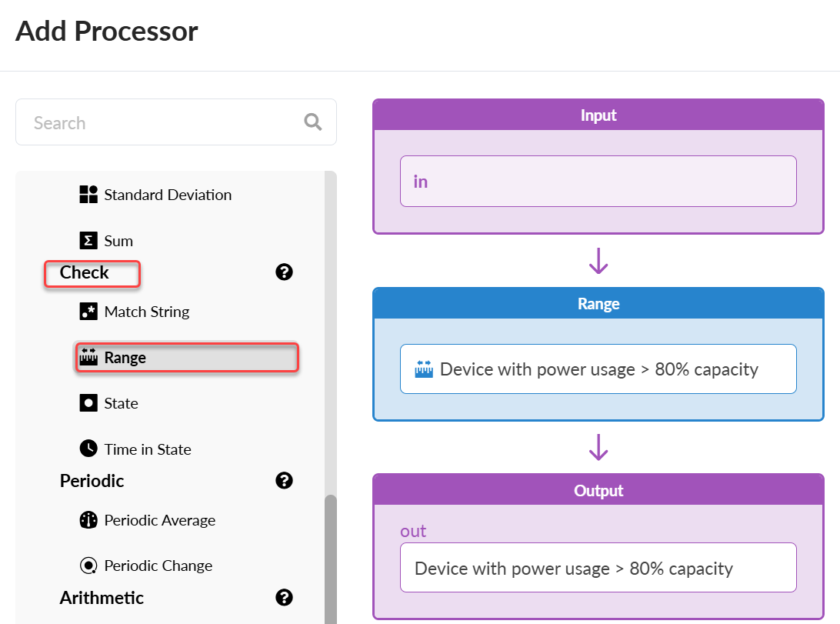This screenshot has width=840, height=624.
Task: Select the Periodic Change icon
Action: (x=88, y=566)
